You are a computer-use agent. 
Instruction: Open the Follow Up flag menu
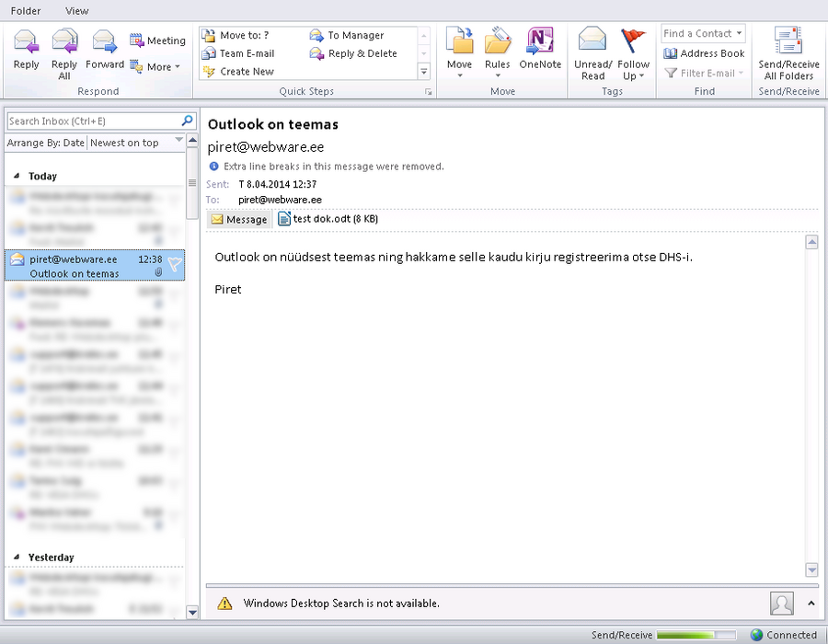(x=633, y=54)
